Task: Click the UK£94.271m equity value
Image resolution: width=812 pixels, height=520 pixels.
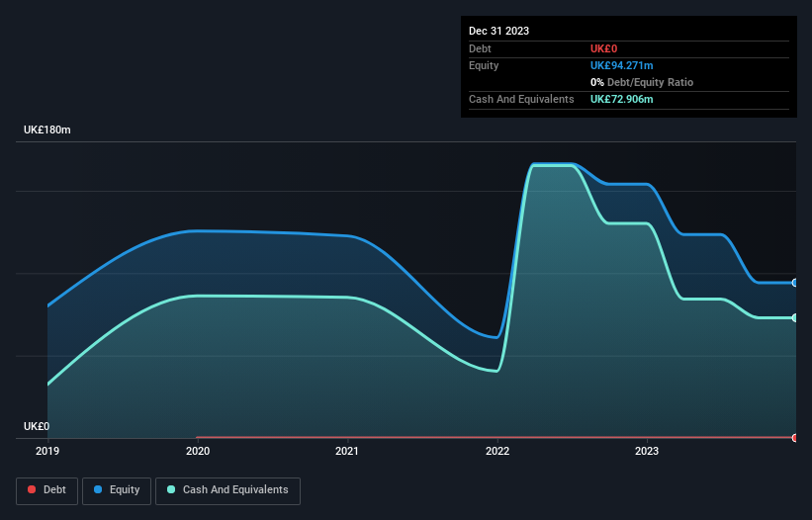Action: (621, 65)
